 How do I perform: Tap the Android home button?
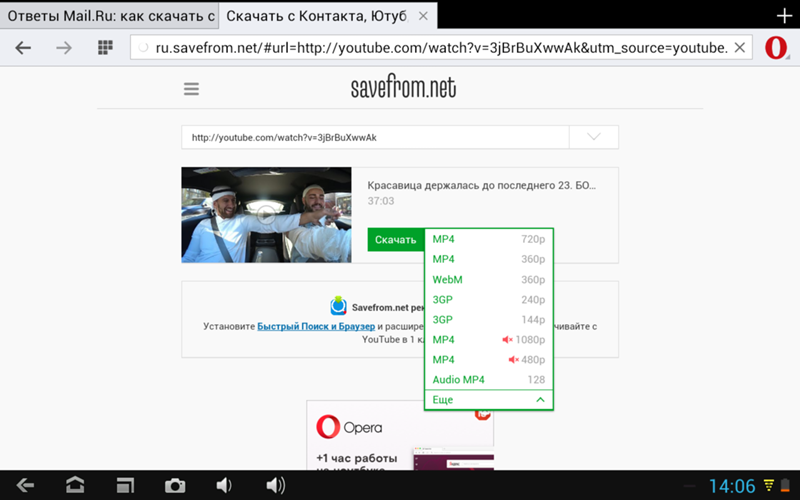pos(75,485)
